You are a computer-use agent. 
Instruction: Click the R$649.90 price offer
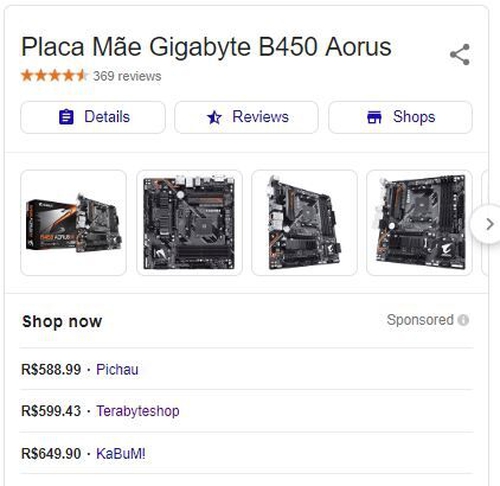tap(51, 454)
